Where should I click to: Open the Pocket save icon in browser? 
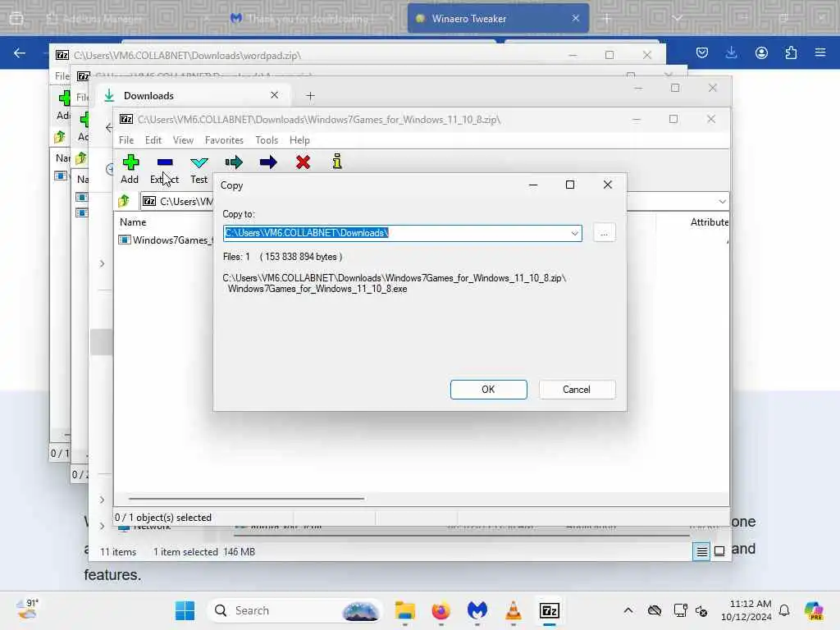pyautogui.click(x=702, y=52)
